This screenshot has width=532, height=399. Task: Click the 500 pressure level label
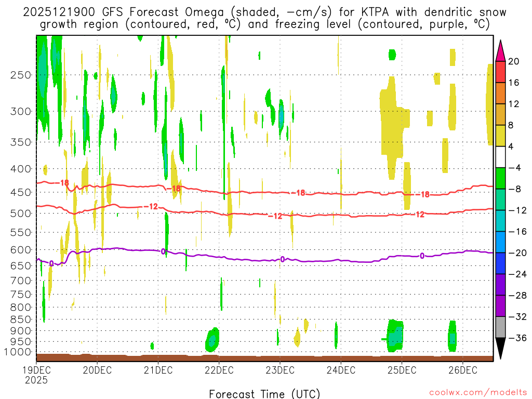[x=21, y=214]
